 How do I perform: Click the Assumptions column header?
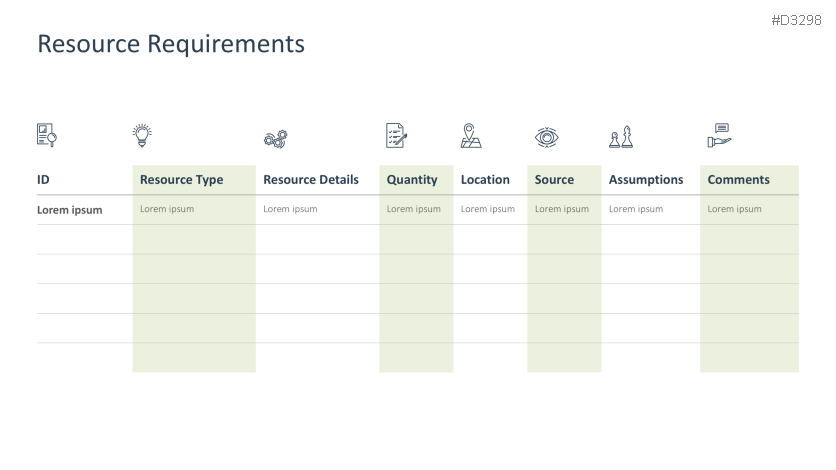pyautogui.click(x=646, y=180)
